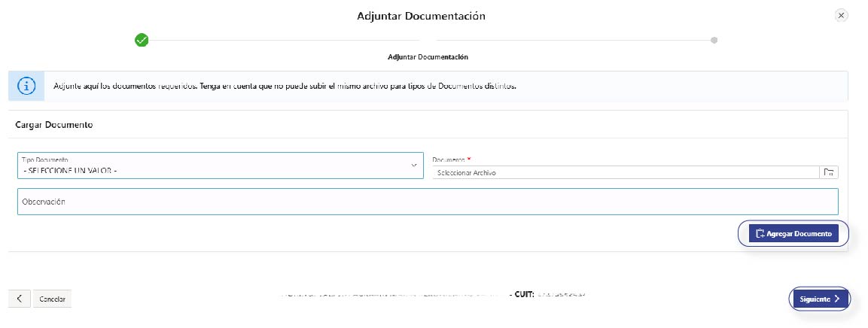Click the dialog title Adjuntar Documentación
This screenshot has width=868, height=328.
pyautogui.click(x=421, y=16)
